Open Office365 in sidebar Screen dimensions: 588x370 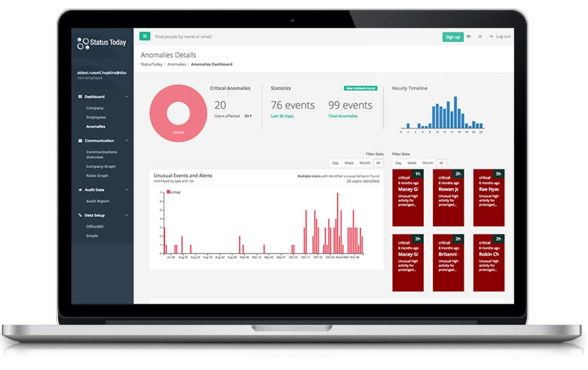tap(95, 227)
